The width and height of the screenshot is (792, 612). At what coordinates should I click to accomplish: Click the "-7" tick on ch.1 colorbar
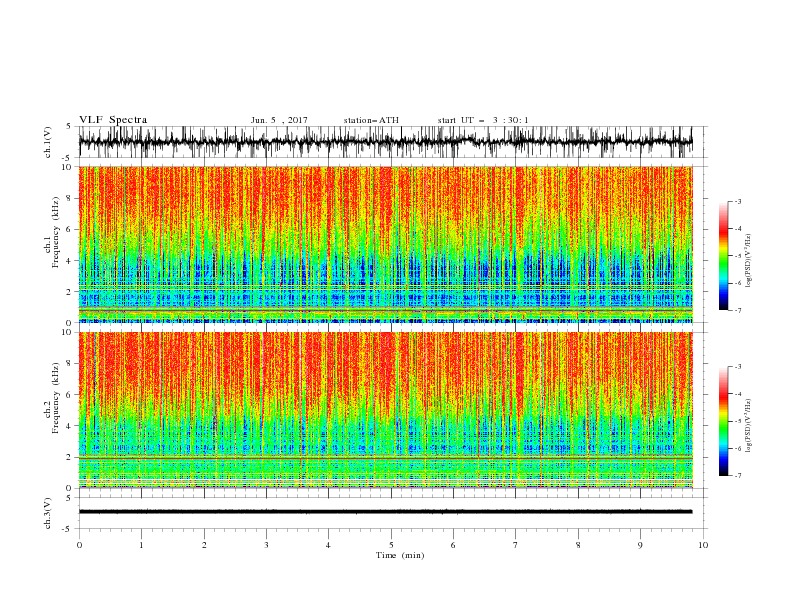click(x=738, y=311)
